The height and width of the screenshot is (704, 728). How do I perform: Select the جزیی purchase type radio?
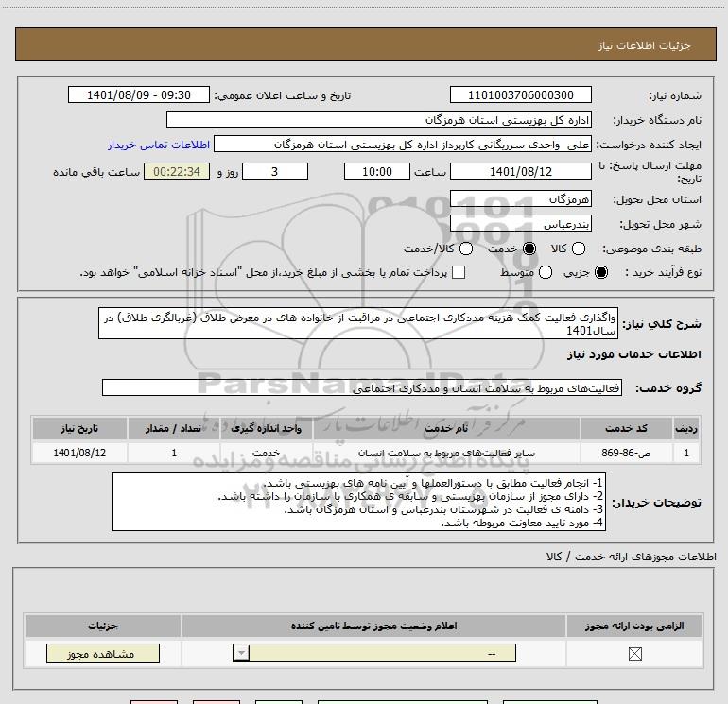(x=601, y=272)
